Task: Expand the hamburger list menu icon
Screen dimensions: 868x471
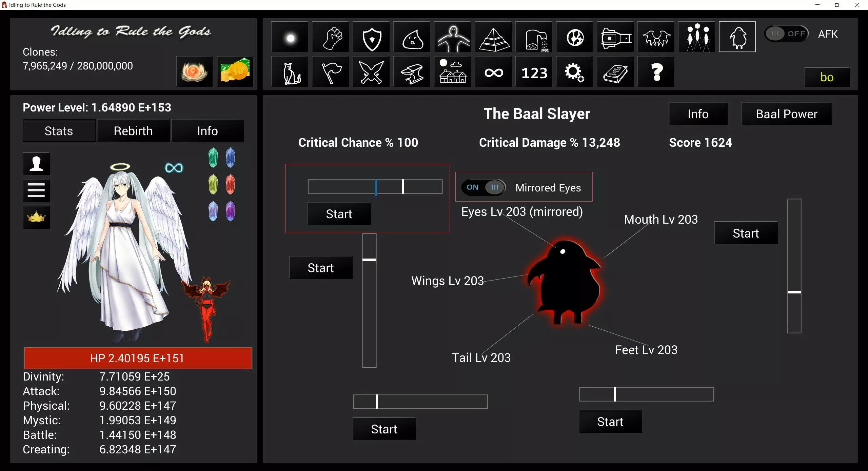Action: point(36,190)
